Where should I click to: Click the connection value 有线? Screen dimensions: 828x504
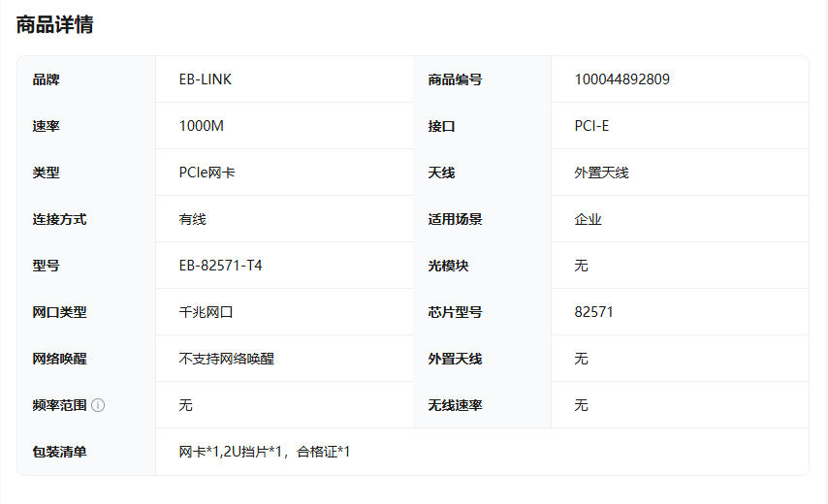(192, 219)
